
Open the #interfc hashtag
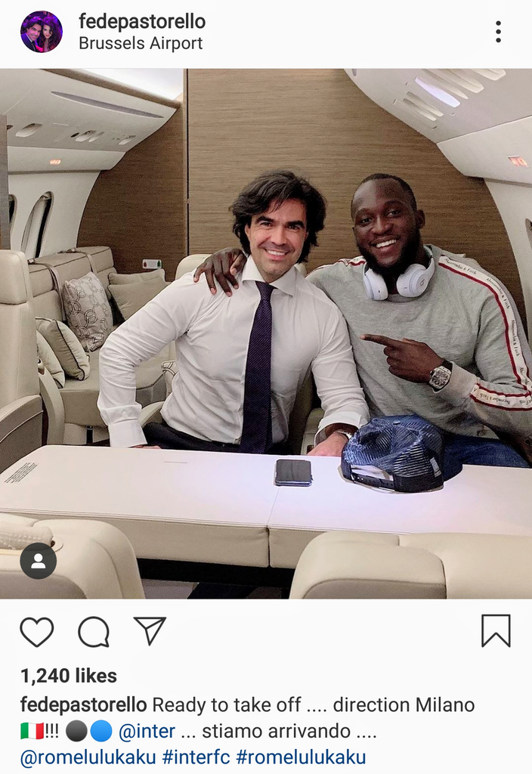coord(196,757)
